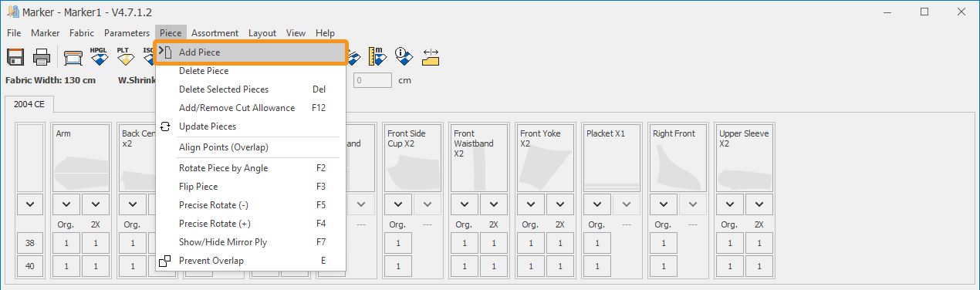Open Placket X1 piece dropdown arrow
Viewport: 980px width, 290px height.
coord(596,204)
